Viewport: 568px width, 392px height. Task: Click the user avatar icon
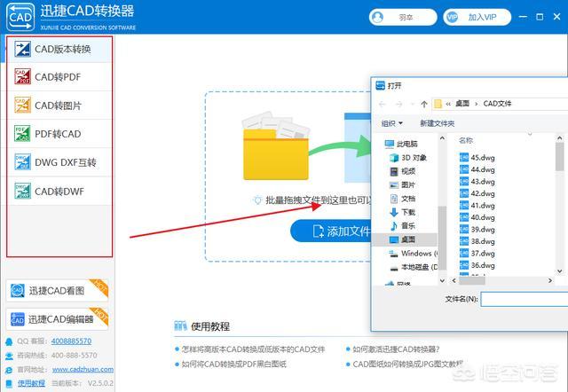point(378,17)
